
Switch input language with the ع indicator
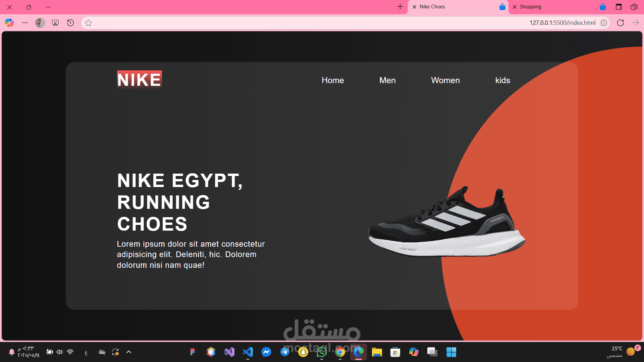pyautogui.click(x=86, y=352)
